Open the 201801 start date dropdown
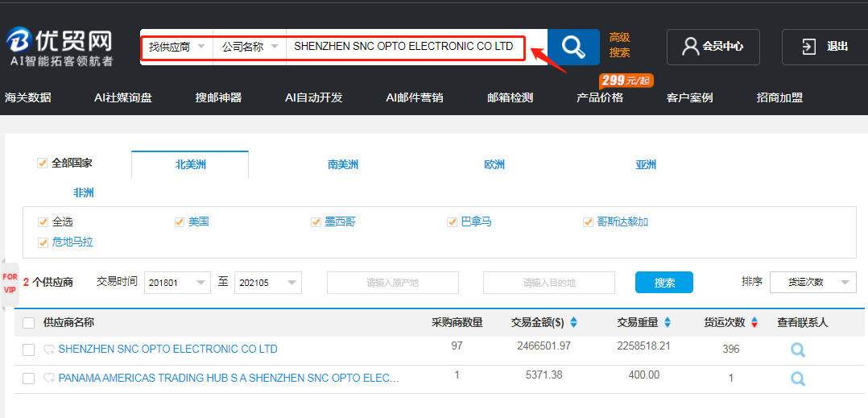 click(x=177, y=283)
